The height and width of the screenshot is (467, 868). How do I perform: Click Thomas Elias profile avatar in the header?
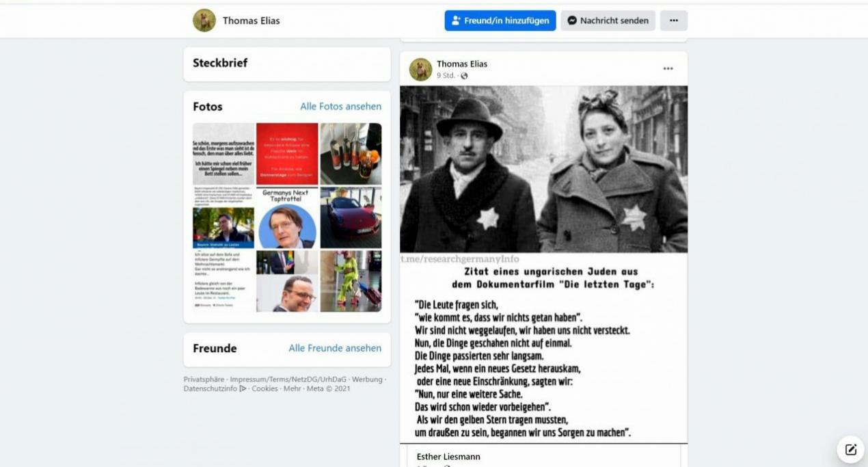tap(204, 21)
